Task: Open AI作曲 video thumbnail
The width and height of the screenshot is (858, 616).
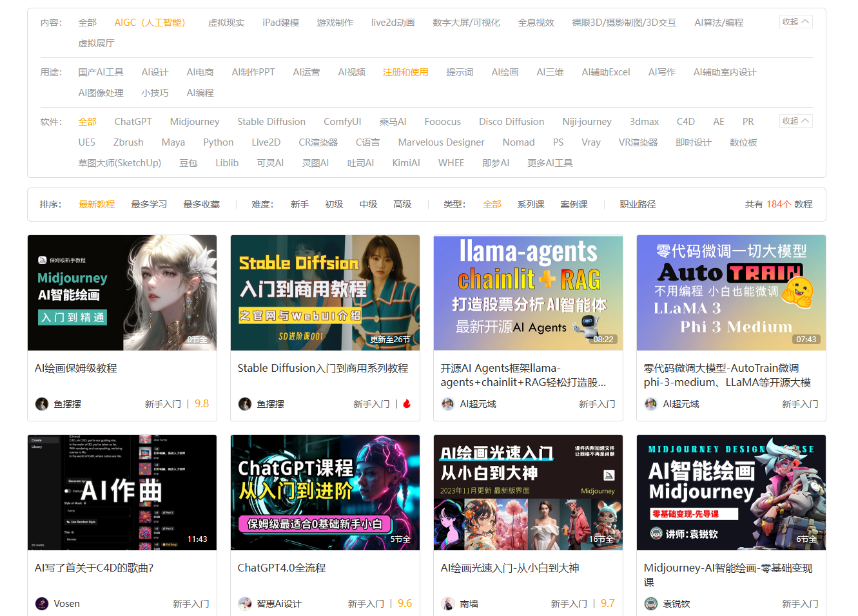Action: (122, 492)
